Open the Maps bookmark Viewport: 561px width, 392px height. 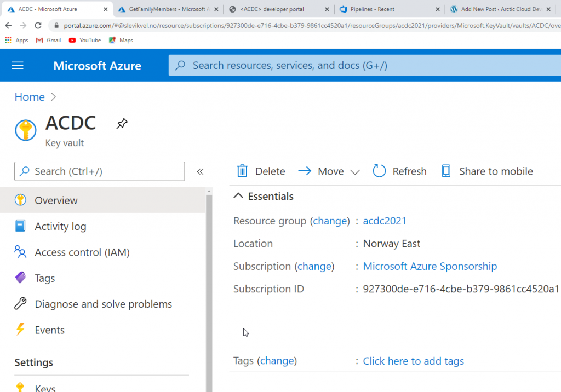[121, 40]
